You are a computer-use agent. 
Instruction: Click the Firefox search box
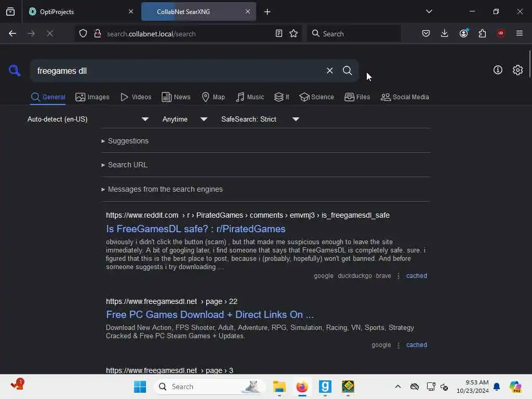pos(354,34)
